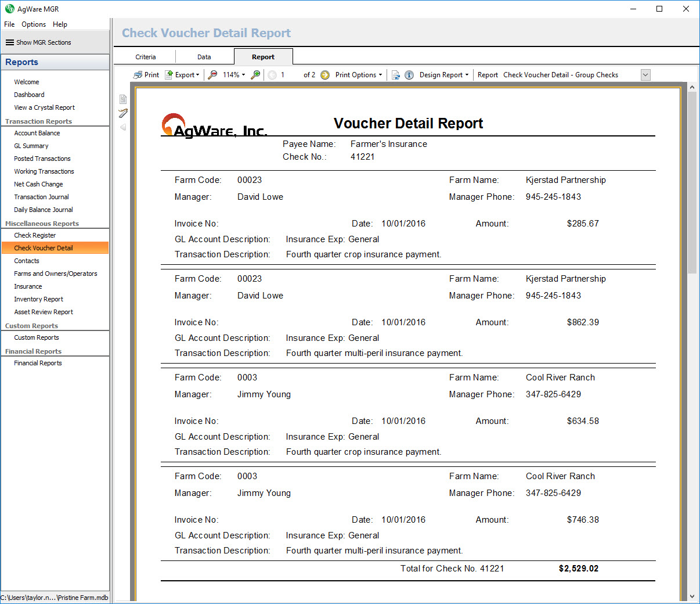This screenshot has width=700, height=604.
Task: Open the Check Register report
Action: [35, 235]
